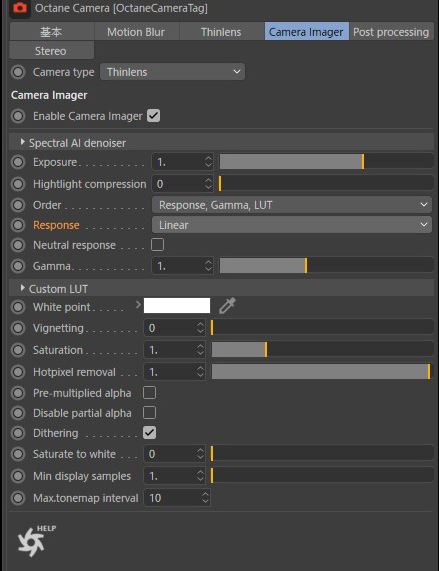Expand White point color arrow
The image size is (439, 571).
click(138, 304)
